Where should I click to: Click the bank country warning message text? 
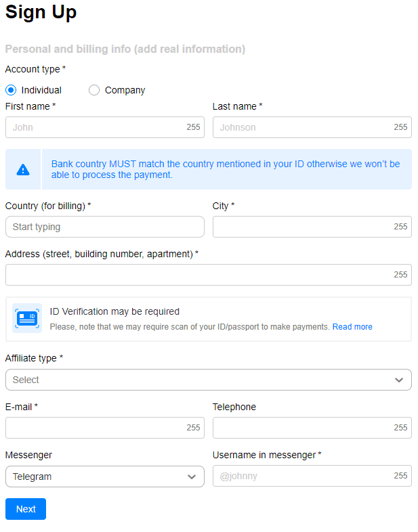click(226, 169)
